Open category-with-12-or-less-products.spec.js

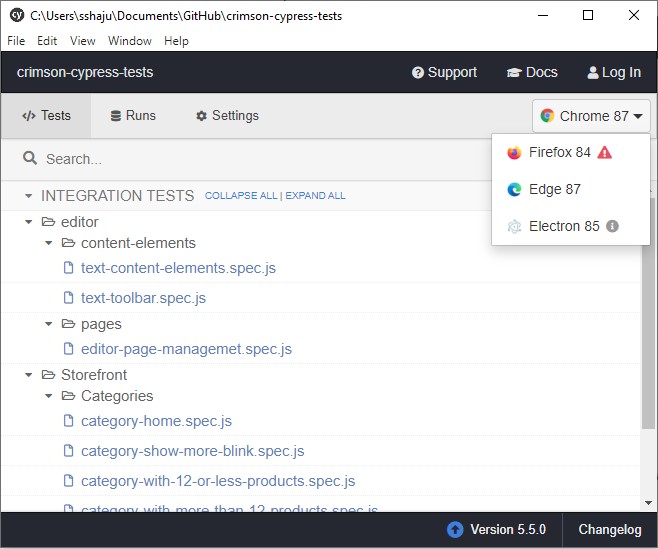(x=218, y=481)
